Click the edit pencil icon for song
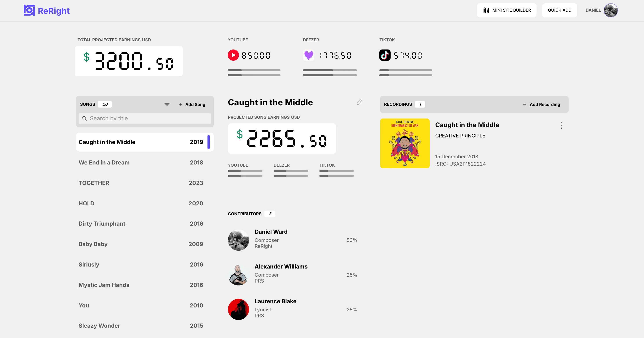Screen dimensions: 644x338 coord(360,102)
